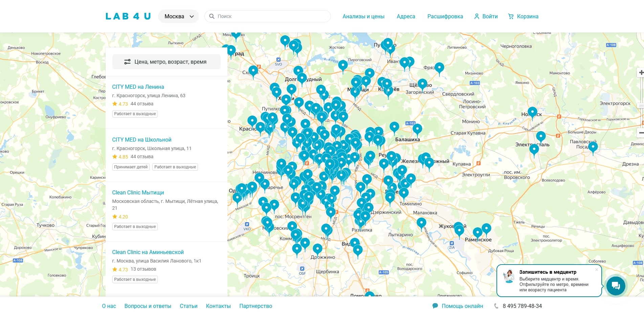Screen dimensions: 644x314
Task: Click the map pin near Раменское
Action: click(478, 233)
